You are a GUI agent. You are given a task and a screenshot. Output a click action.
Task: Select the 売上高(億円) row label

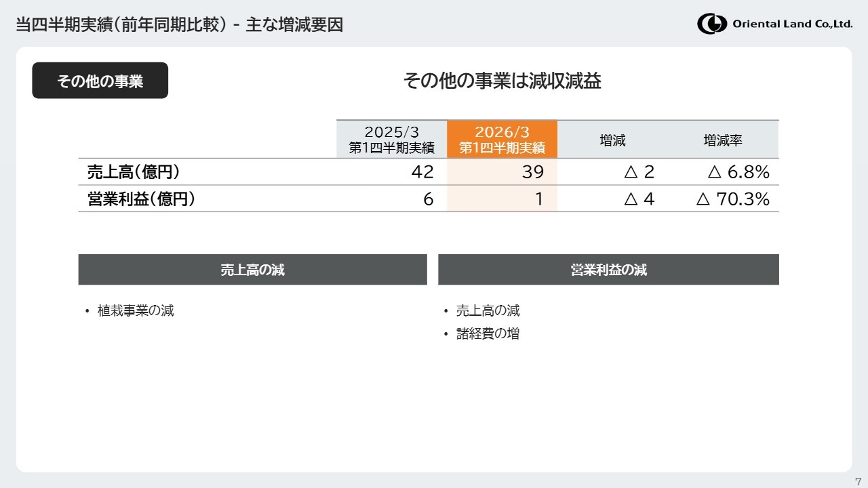point(134,172)
